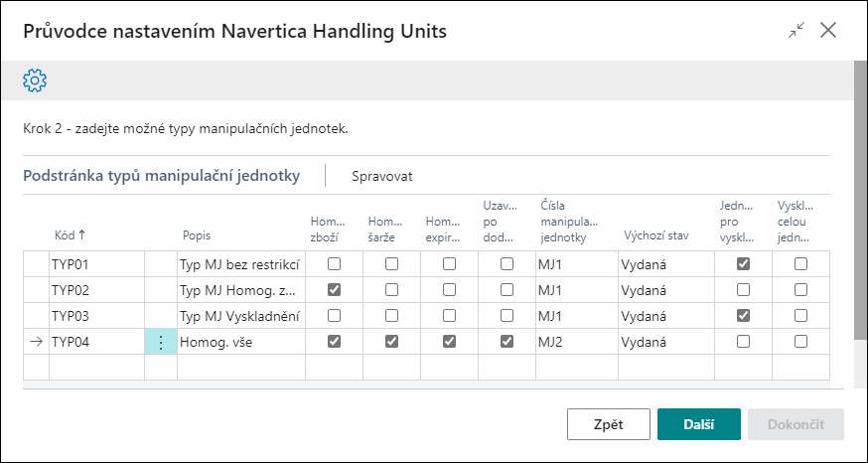This screenshot has width=868, height=463.
Task: Toggle Vyskladnit celou jednotku checkbox for TYP01
Action: [801, 264]
